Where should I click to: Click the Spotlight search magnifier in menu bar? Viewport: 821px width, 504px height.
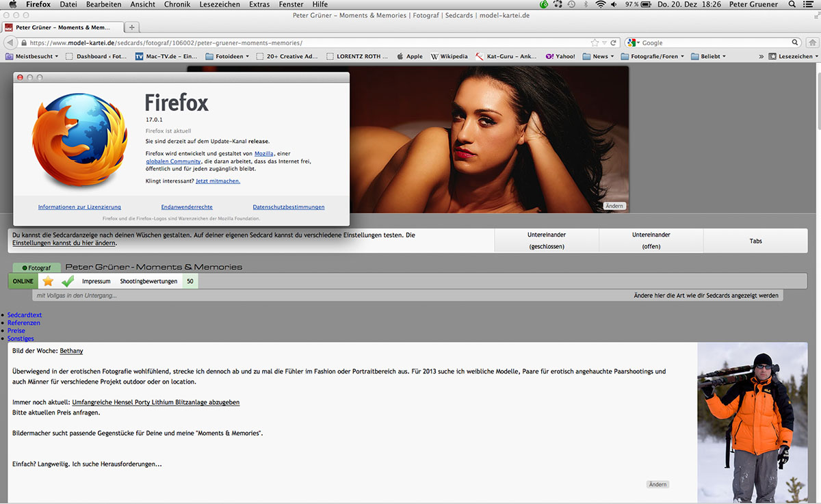point(792,4)
